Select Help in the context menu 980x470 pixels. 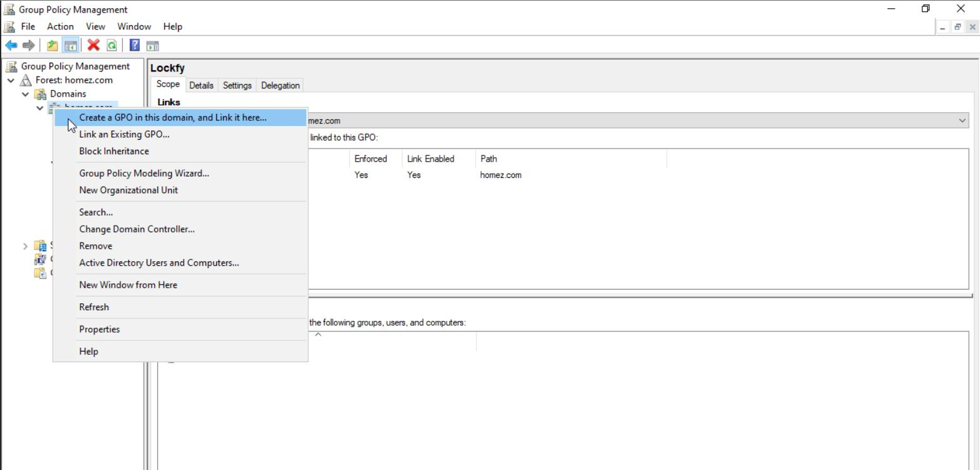pos(180,351)
